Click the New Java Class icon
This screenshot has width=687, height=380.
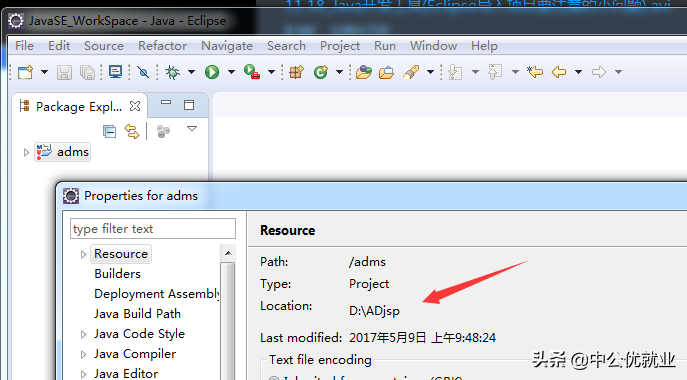click(320, 72)
